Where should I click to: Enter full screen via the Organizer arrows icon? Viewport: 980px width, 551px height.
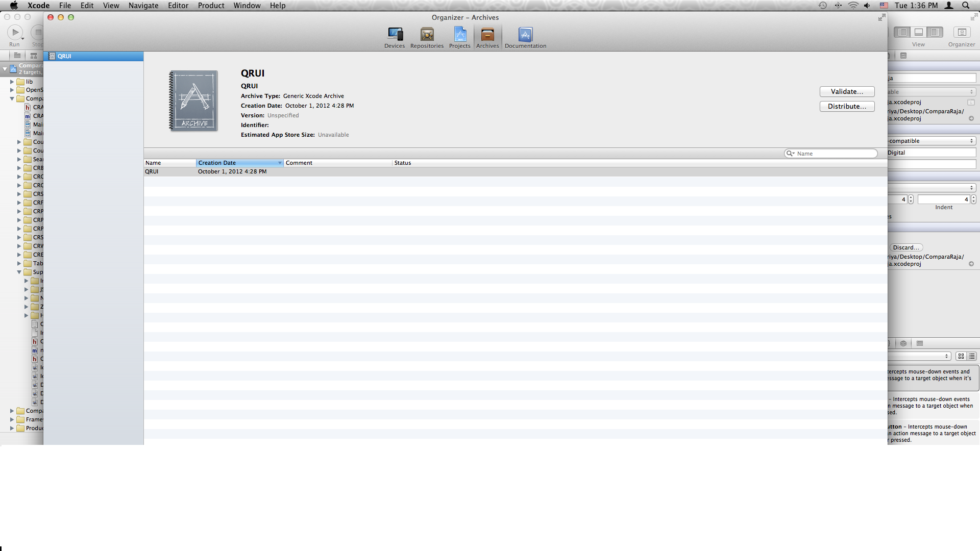[881, 17]
